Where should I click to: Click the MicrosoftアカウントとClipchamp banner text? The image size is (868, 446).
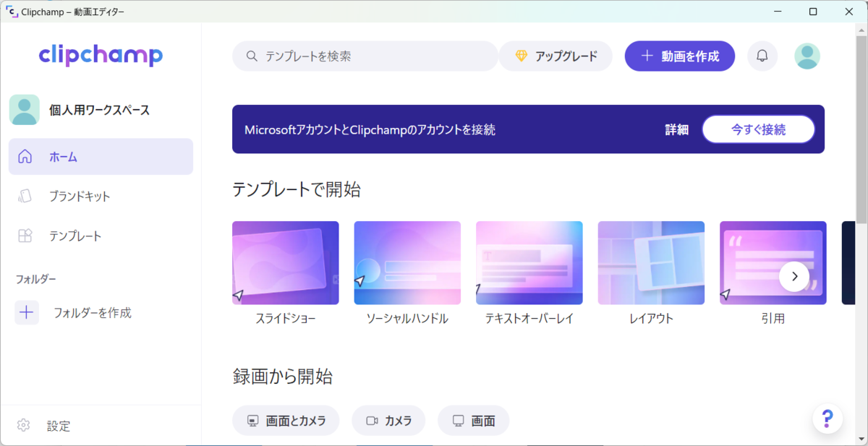click(x=370, y=129)
